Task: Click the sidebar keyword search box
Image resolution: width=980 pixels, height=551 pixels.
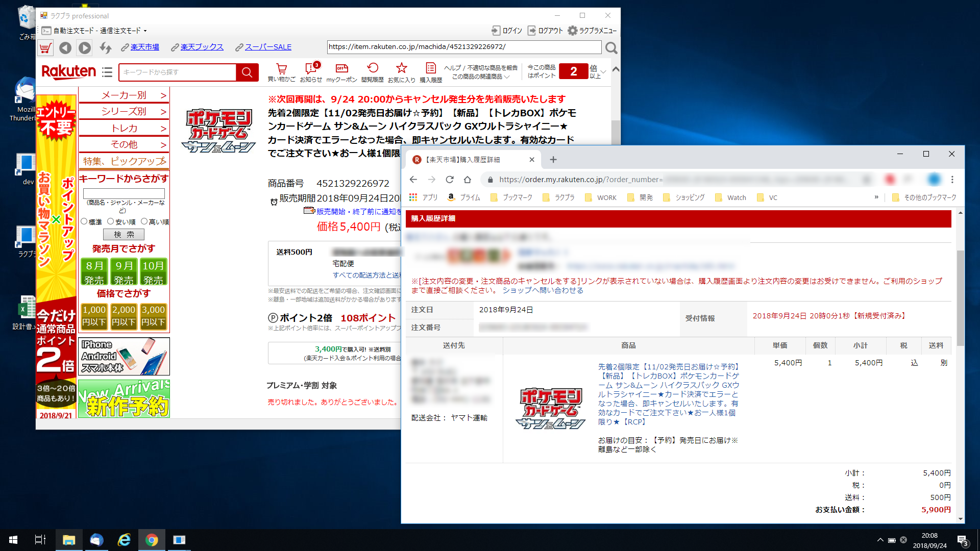Action: pyautogui.click(x=124, y=193)
